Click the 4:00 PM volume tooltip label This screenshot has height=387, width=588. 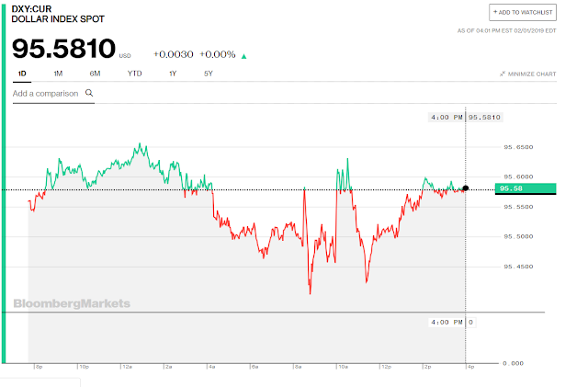point(452,322)
